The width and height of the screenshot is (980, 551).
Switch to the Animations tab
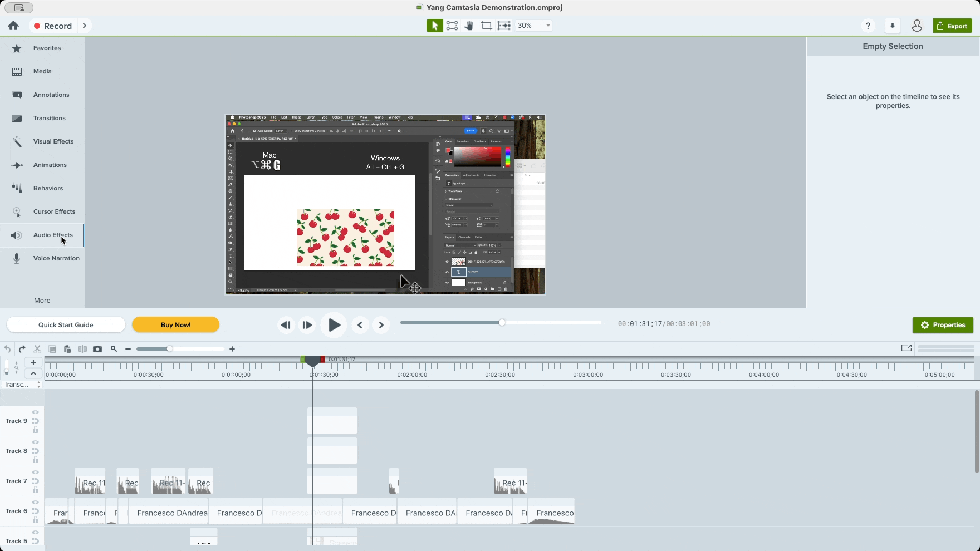coord(42,165)
